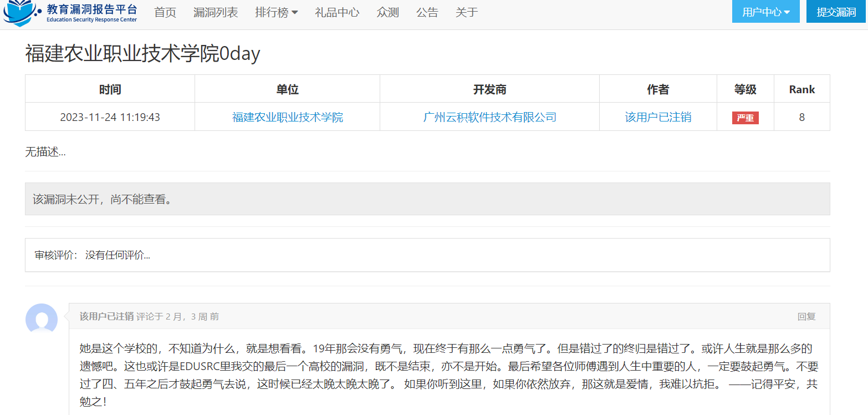Click the 审核评价 review text
This screenshot has height=415, width=868.
[x=92, y=255]
